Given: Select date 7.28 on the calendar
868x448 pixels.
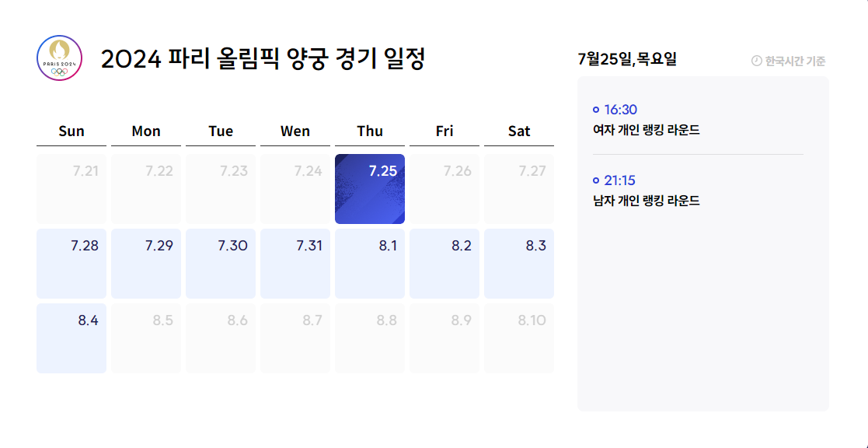Looking at the screenshot, I should (71, 263).
